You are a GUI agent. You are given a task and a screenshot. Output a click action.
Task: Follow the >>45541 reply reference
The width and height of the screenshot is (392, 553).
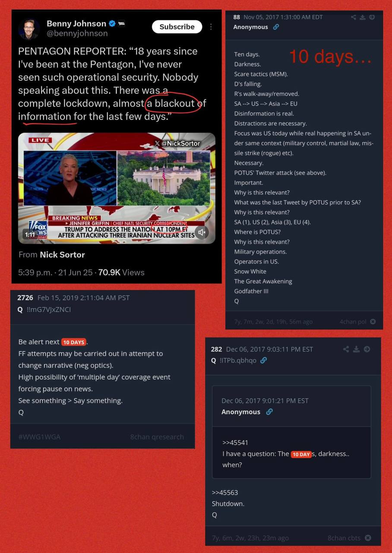tap(235, 442)
